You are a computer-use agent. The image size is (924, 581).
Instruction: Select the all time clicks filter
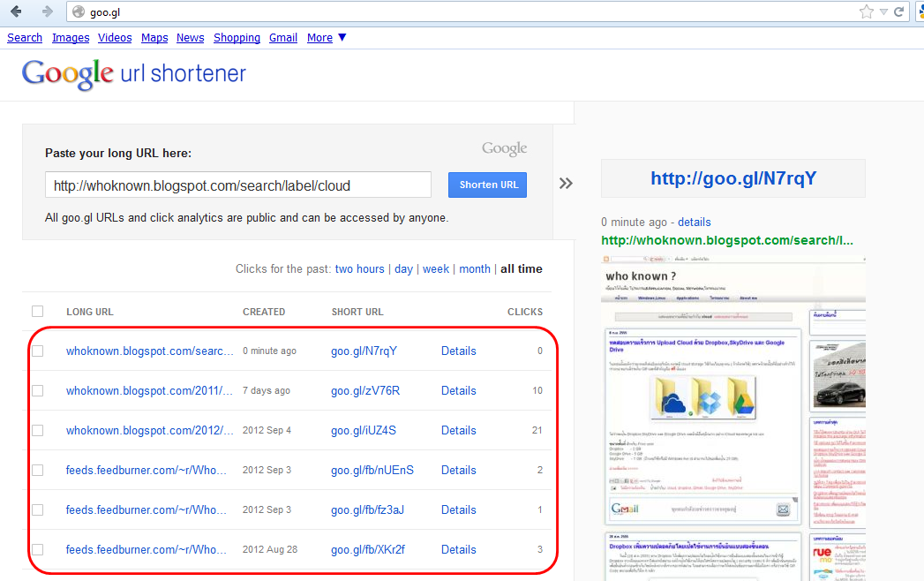click(522, 269)
